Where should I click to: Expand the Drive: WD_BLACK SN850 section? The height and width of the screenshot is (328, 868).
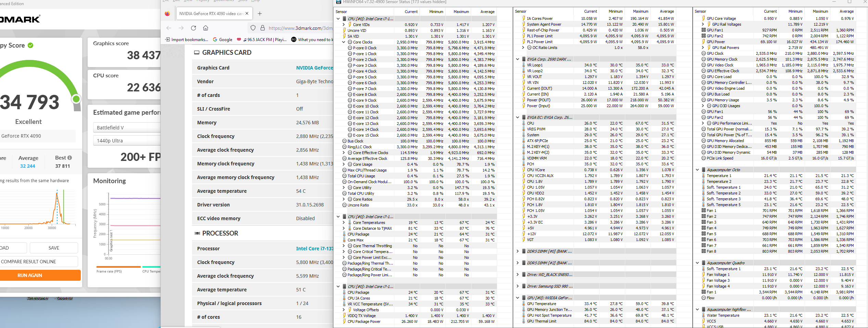[518, 275]
